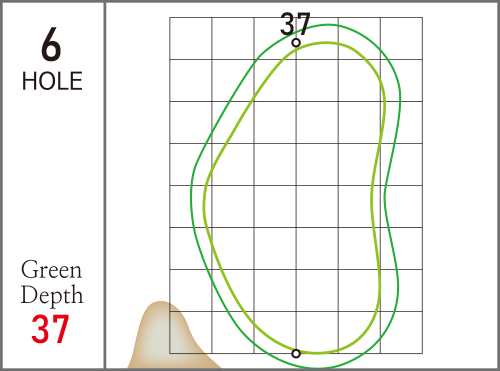Click the word Depth in the left panel

[x=52, y=295]
